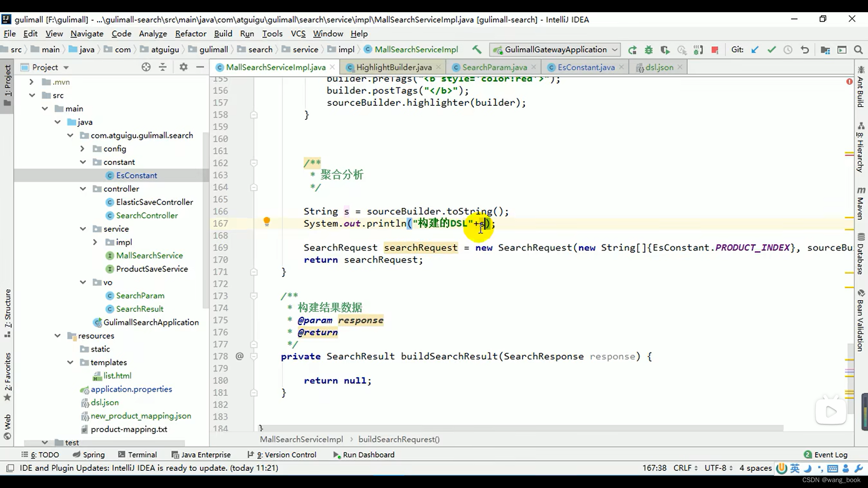Collapse the vo package

pyautogui.click(x=83, y=282)
